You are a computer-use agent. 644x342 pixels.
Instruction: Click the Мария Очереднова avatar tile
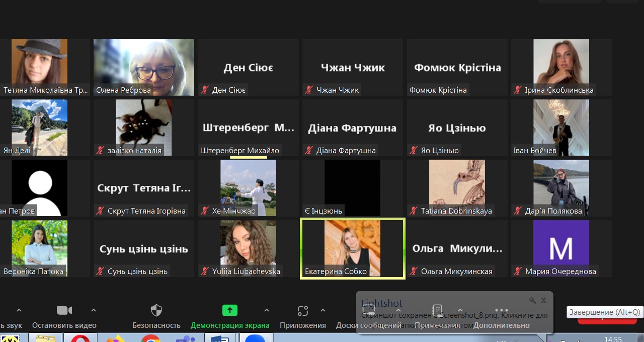[x=561, y=248]
